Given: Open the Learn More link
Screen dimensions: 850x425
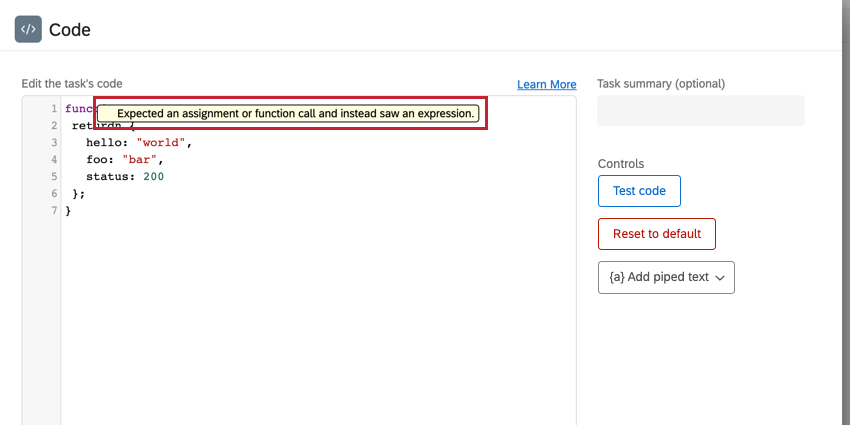Looking at the screenshot, I should tap(546, 84).
